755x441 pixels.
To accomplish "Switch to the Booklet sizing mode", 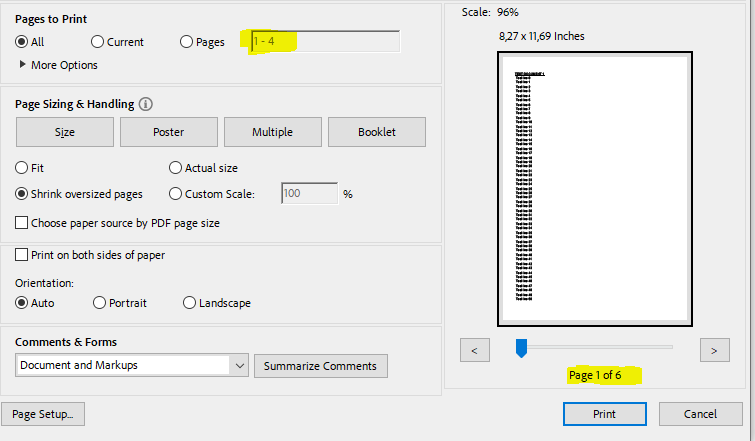I will 377,132.
